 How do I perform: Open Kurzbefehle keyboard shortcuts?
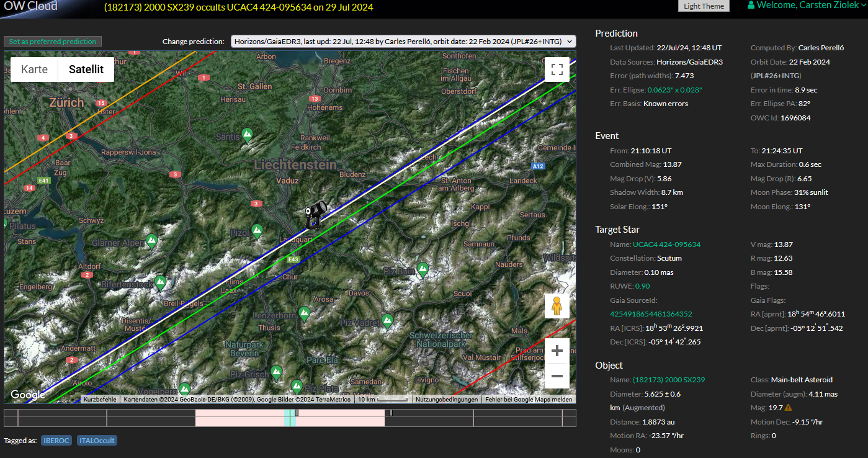[x=100, y=400]
